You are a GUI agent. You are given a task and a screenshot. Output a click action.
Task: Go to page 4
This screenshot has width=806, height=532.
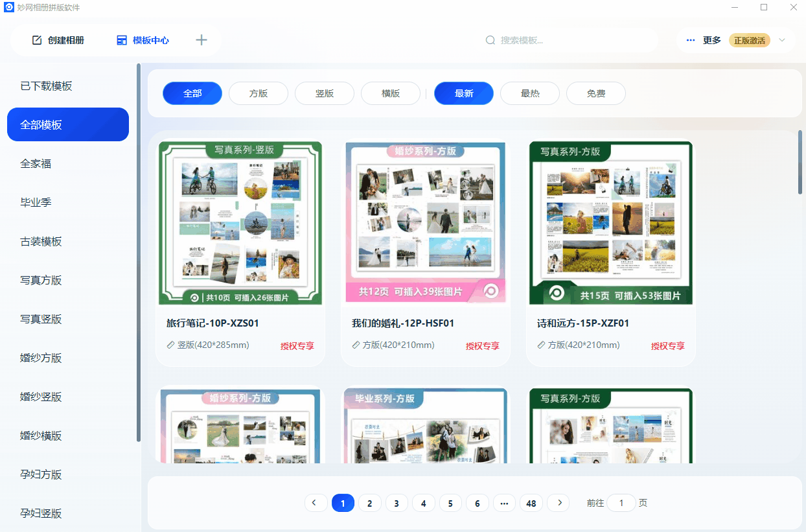coord(424,503)
